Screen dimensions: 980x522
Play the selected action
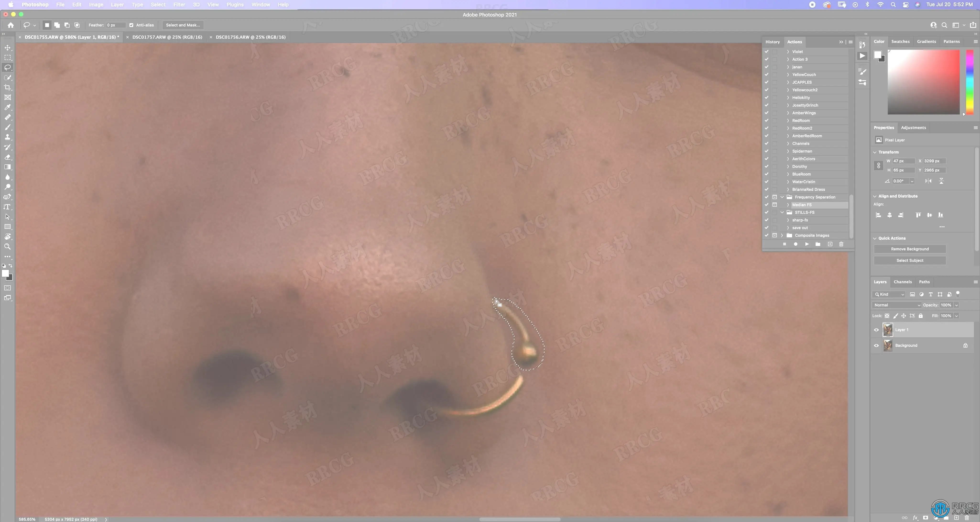click(807, 244)
